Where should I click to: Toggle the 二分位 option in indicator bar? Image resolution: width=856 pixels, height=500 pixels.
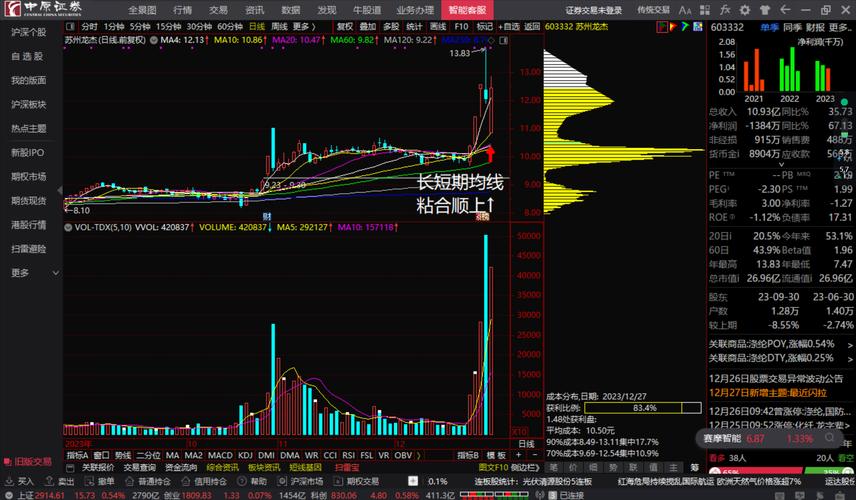[x=148, y=455]
